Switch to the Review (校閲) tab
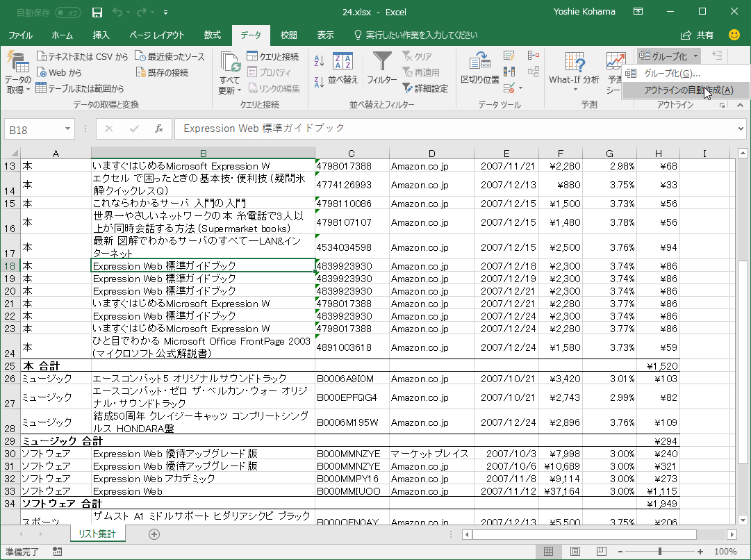This screenshot has height=560, width=751. (289, 35)
